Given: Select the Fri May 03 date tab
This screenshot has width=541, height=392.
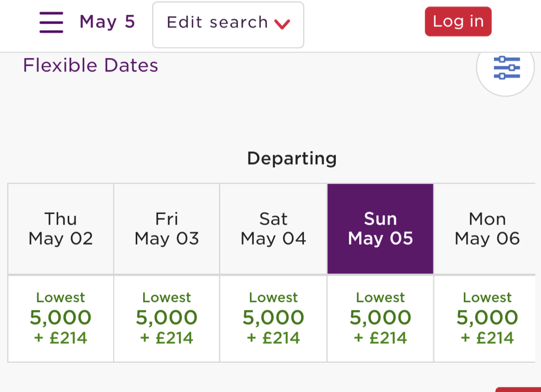Looking at the screenshot, I should (167, 229).
